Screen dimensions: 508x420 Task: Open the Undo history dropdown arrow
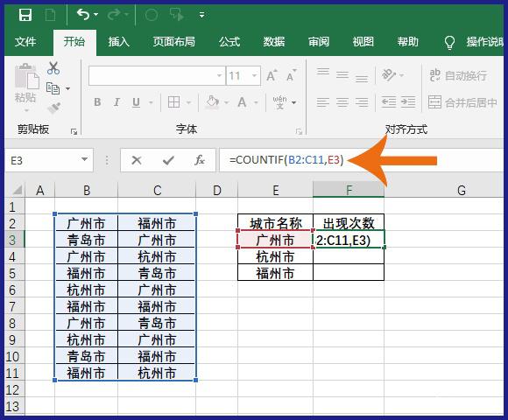95,15
